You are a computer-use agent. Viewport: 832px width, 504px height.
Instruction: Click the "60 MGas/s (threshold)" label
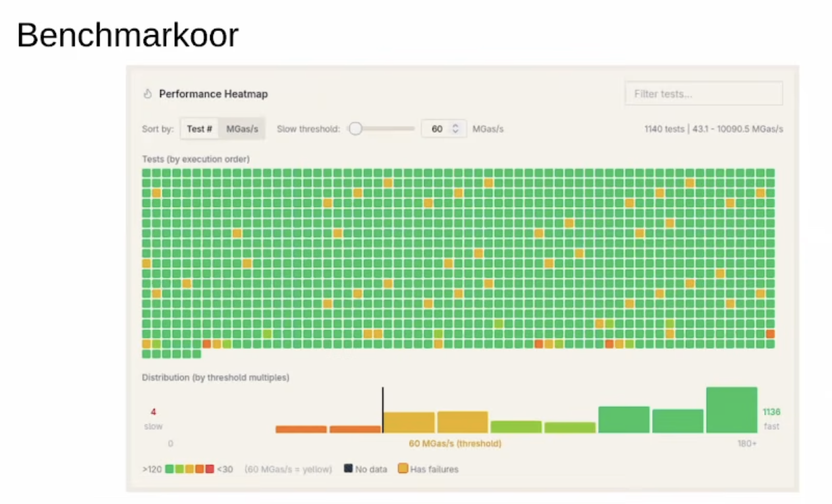(x=455, y=443)
